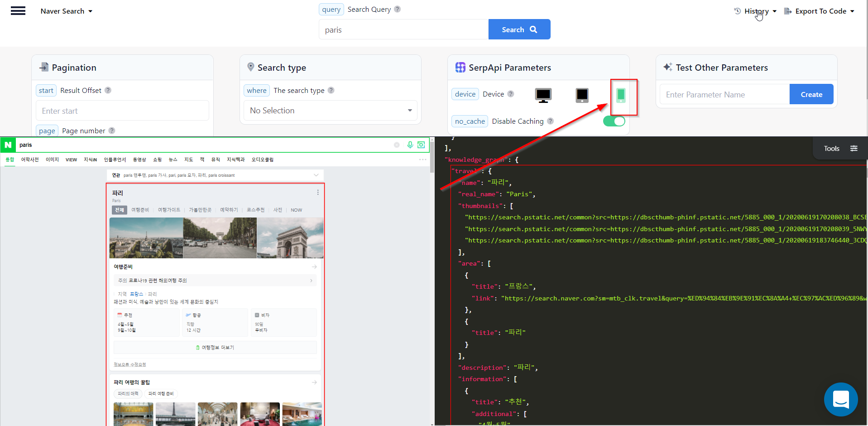Screen dimensions: 868x426
Task: Click the Naver camera lens search icon
Action: point(421,145)
